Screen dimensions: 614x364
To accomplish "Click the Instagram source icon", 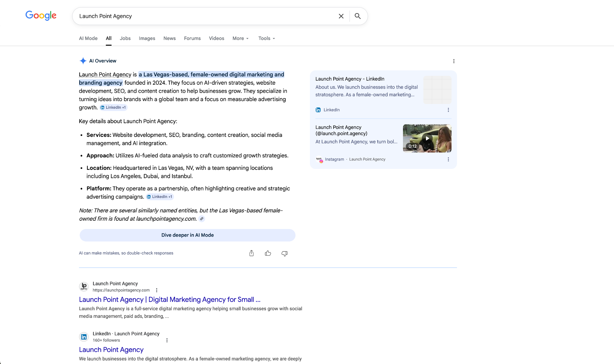I will [319, 159].
